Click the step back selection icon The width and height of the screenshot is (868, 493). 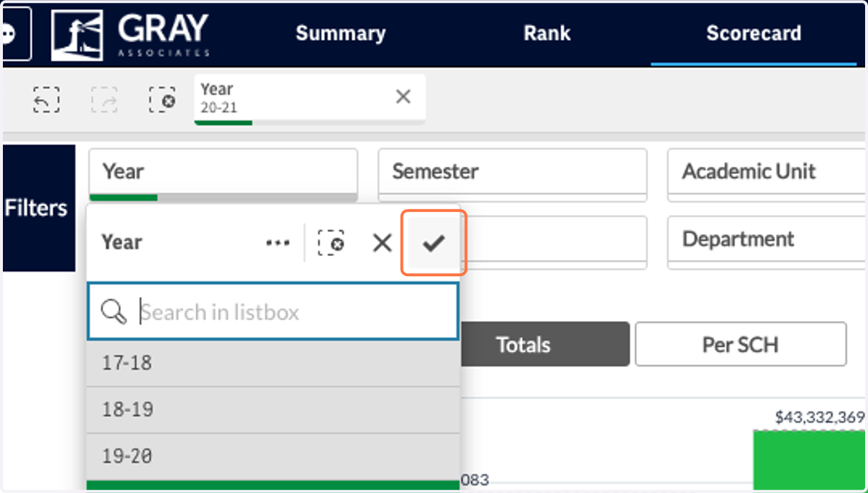click(x=46, y=100)
